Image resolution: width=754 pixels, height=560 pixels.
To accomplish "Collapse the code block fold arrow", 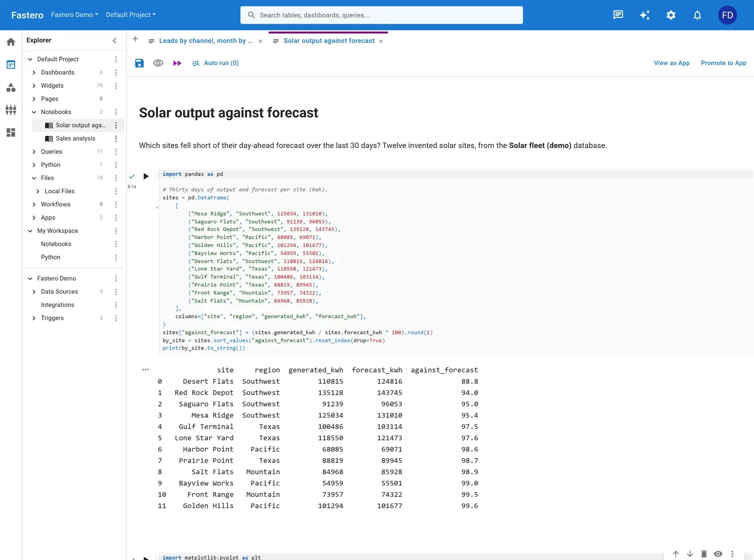I will pyautogui.click(x=157, y=207).
